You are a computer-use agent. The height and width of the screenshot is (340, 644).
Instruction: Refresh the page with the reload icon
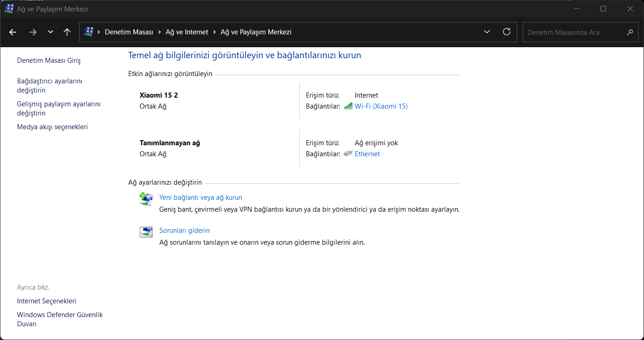coord(507,32)
